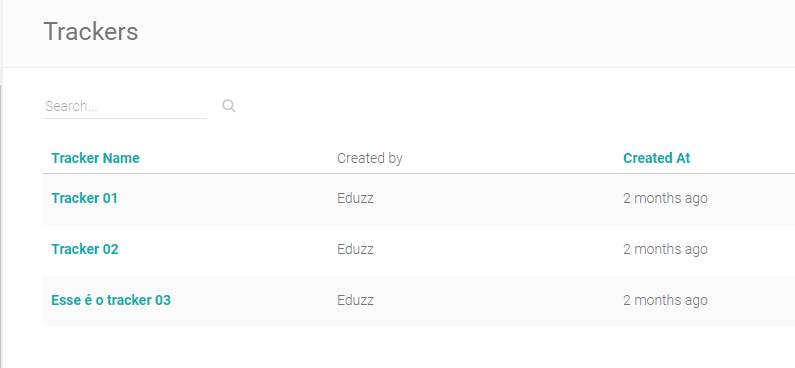The height and width of the screenshot is (368, 795).
Task: Click Eduzz in the tracker 03 row
Action: 355,300
